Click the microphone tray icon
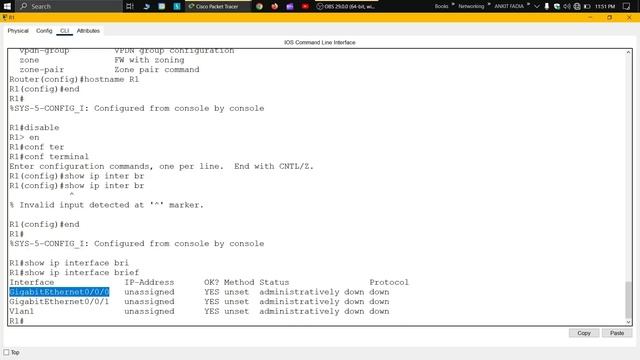This screenshot has width=640, height=360. 547,6
